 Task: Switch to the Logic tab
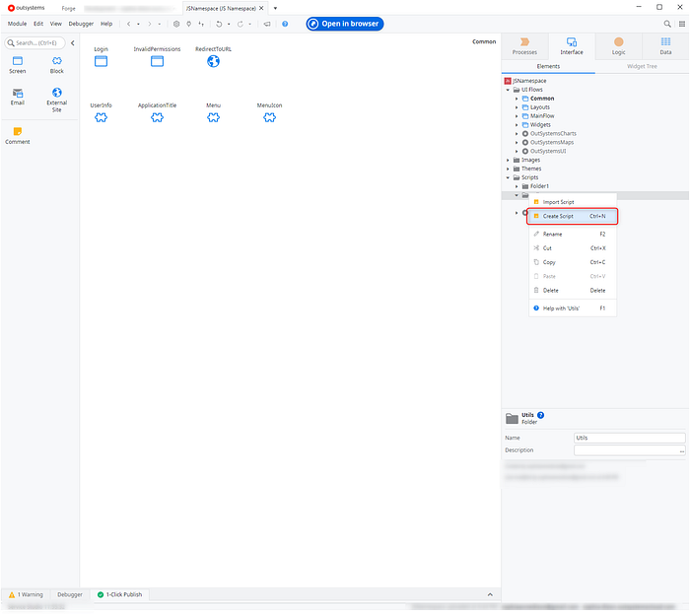(x=618, y=46)
